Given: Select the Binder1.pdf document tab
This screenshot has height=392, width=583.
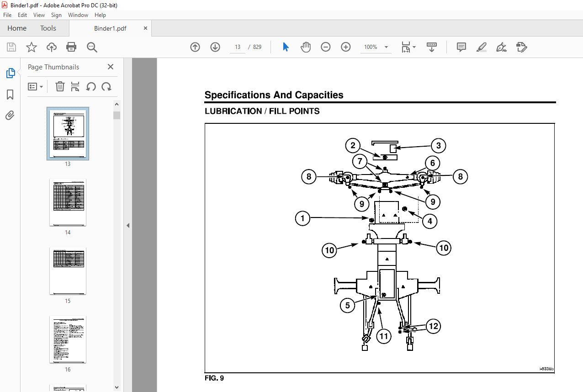Looking at the screenshot, I should click(110, 28).
